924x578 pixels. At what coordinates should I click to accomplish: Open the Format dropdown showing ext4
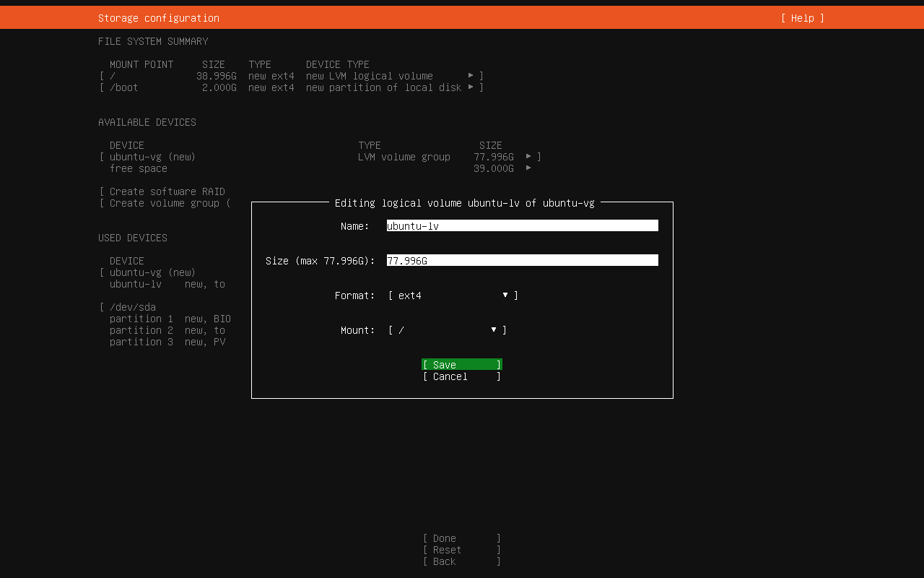pyautogui.click(x=448, y=295)
